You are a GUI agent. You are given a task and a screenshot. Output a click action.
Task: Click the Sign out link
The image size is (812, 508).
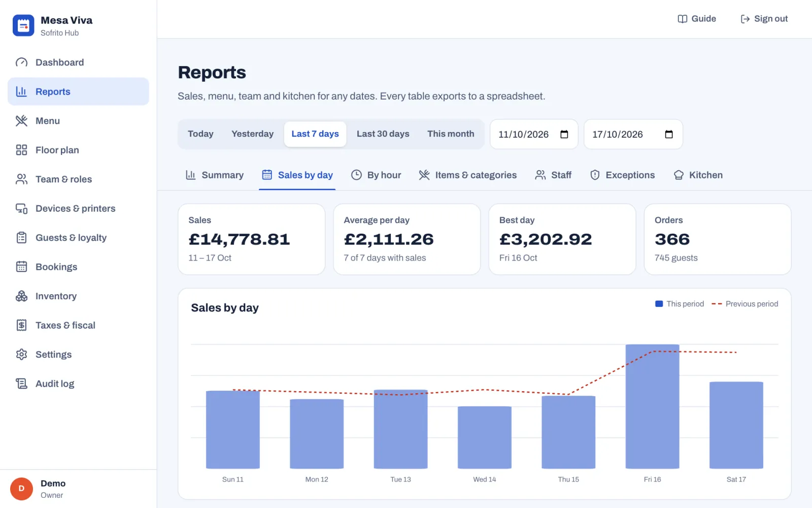[x=764, y=19]
